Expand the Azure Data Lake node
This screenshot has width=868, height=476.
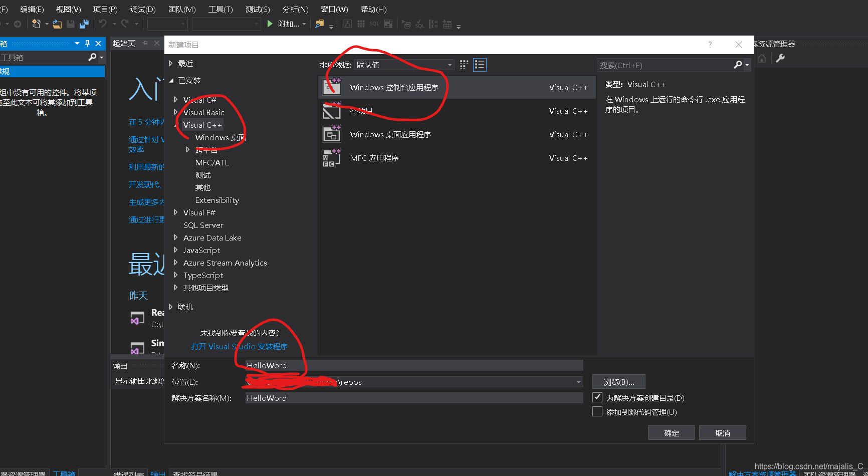176,237
